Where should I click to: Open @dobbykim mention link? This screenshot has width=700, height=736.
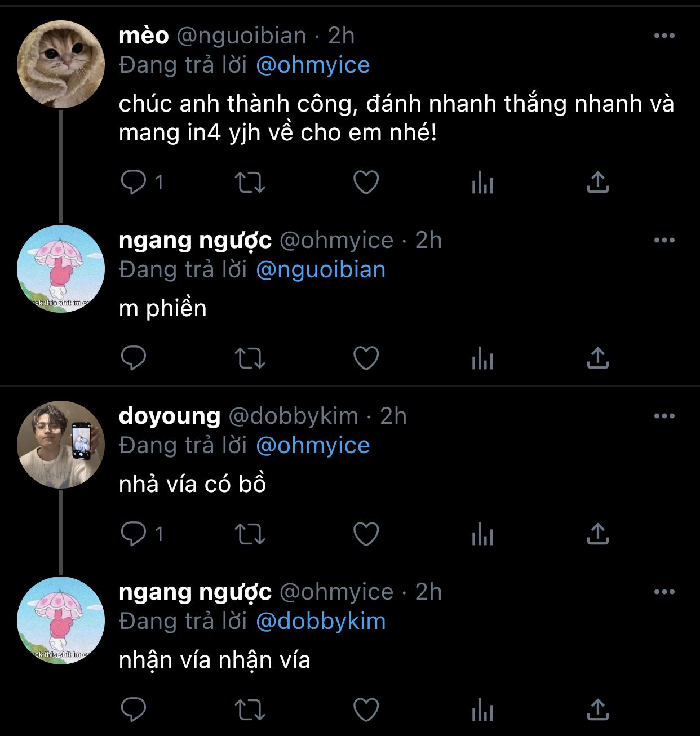(321, 621)
